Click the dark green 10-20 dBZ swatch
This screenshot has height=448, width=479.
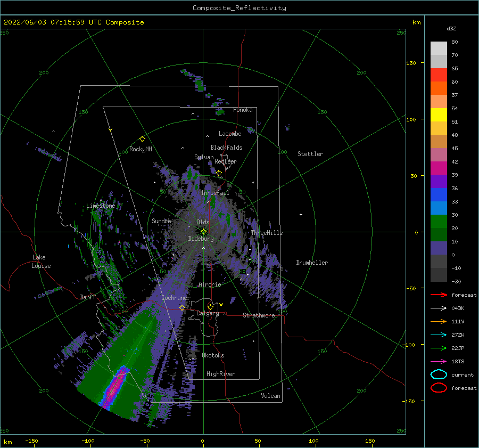[439, 234]
